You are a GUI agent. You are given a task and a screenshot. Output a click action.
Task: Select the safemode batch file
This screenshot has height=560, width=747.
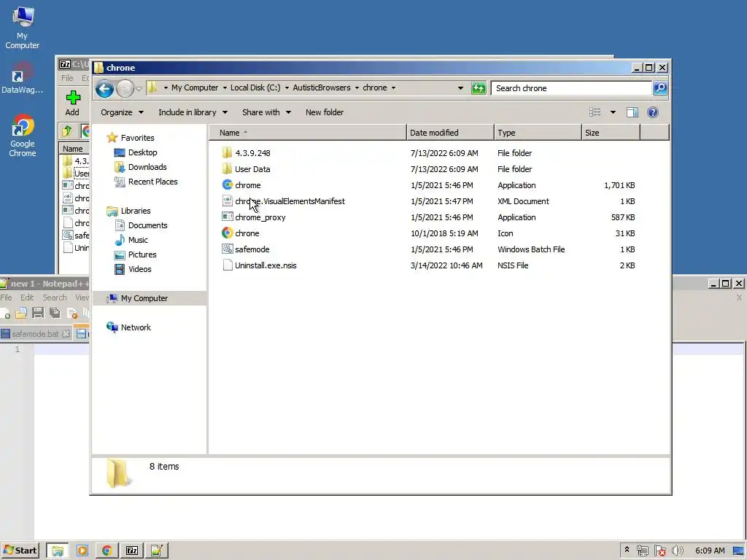252,249
